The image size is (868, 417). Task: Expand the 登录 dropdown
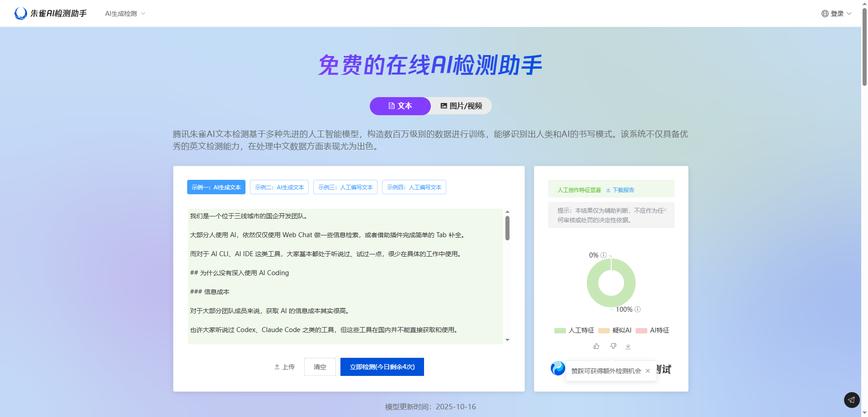pyautogui.click(x=841, y=14)
